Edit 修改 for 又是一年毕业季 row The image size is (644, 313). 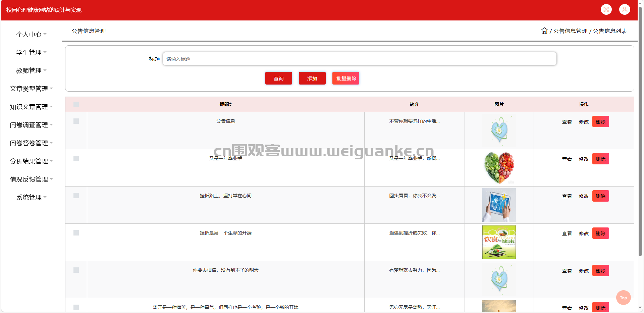tap(584, 159)
